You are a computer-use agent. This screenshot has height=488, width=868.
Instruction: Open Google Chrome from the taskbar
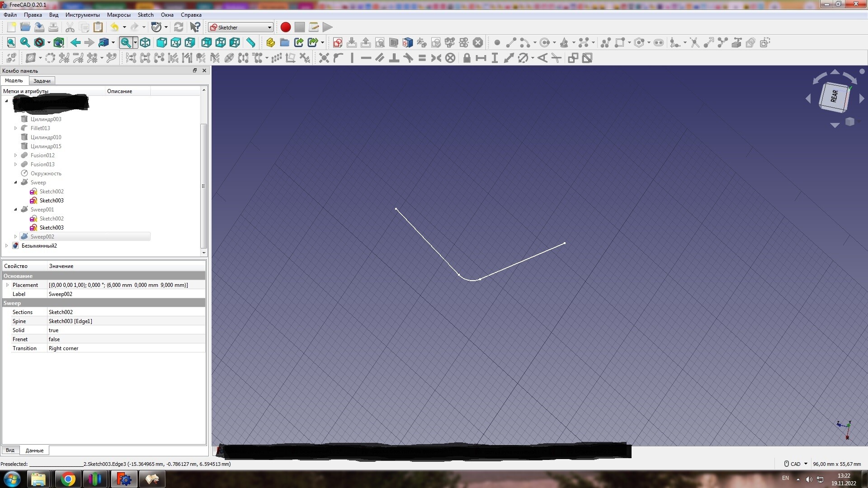click(x=68, y=479)
